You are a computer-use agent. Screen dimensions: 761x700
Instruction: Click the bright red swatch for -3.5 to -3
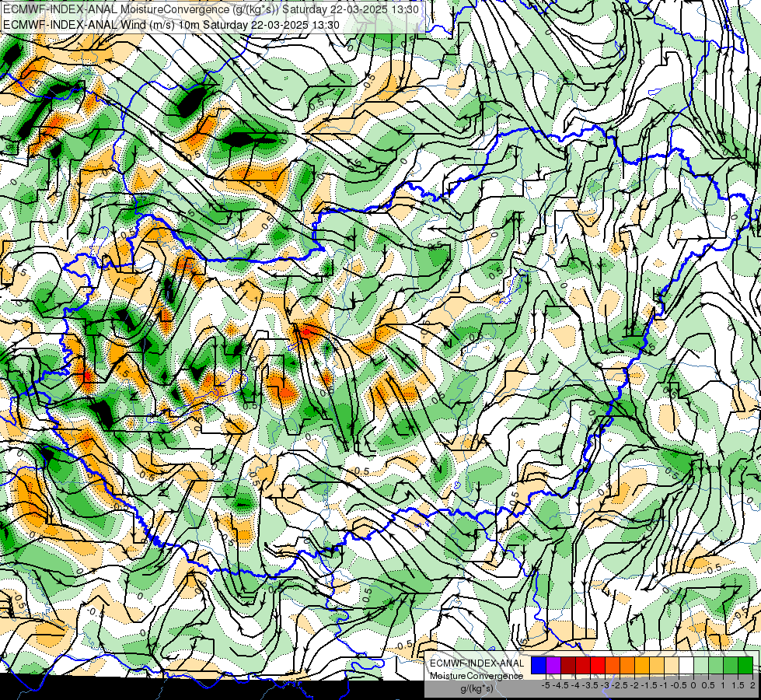point(598,666)
